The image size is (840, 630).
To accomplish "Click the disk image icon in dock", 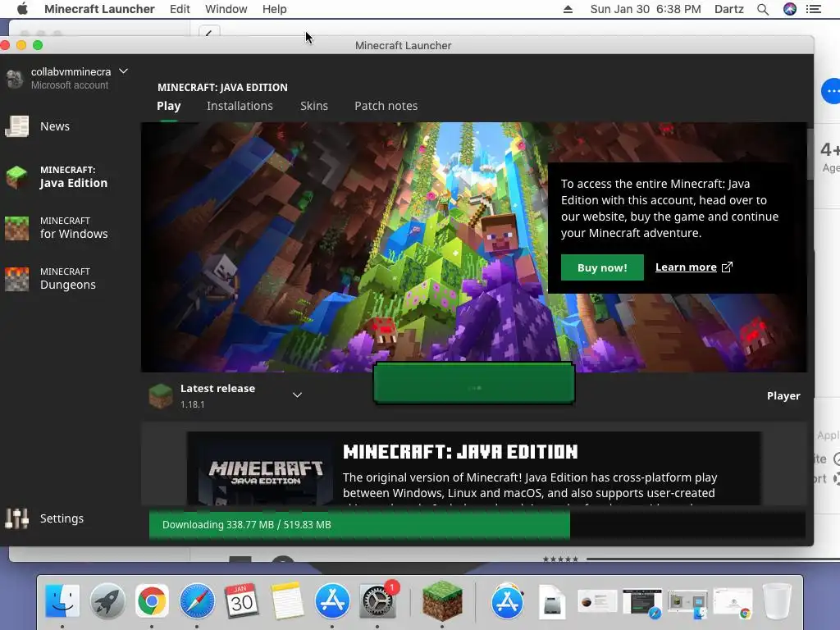I will (552, 603).
